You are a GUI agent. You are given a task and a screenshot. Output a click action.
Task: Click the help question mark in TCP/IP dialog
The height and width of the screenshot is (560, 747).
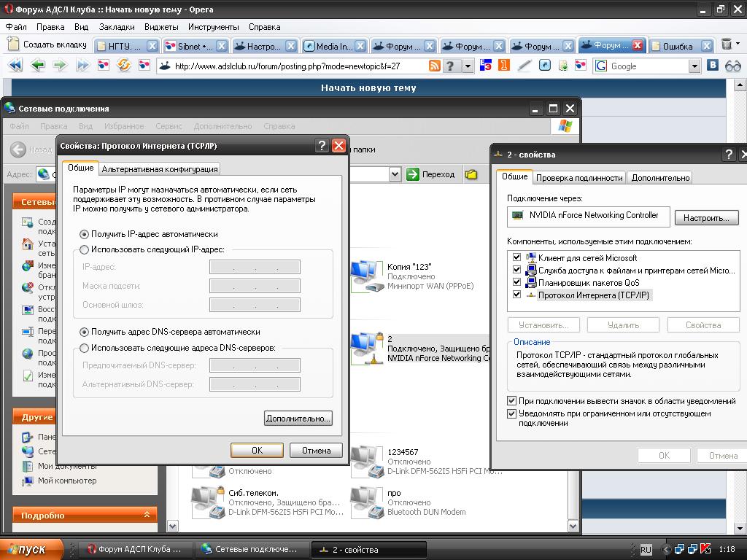pyautogui.click(x=322, y=146)
